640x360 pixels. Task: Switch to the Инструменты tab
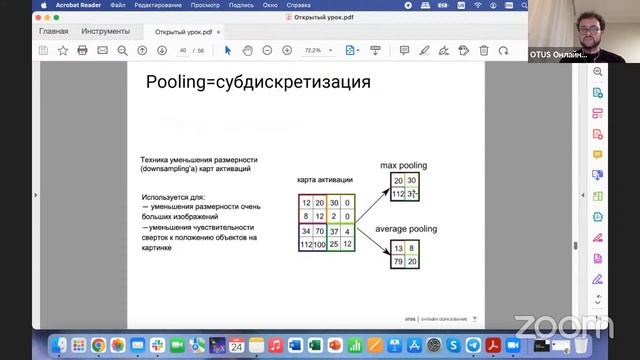coord(106,31)
